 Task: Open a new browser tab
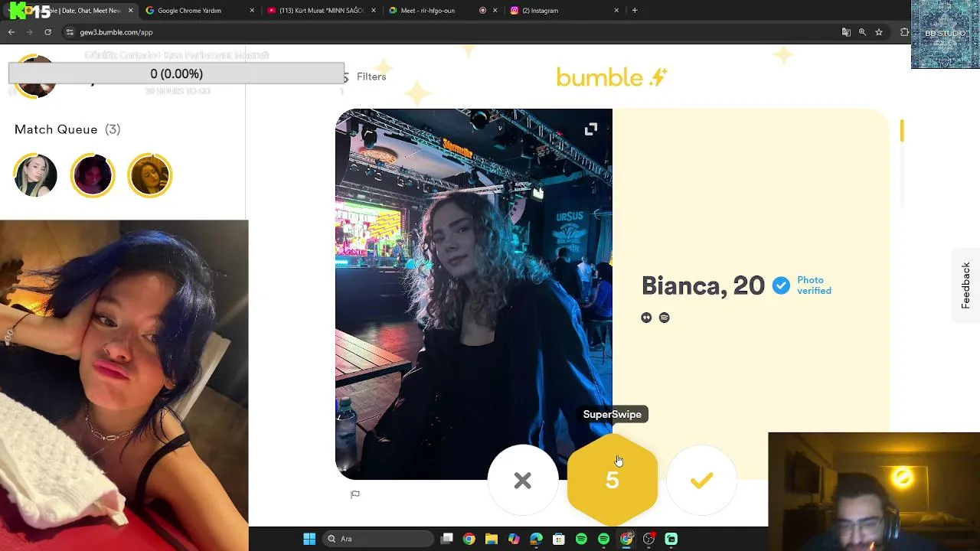635,11
